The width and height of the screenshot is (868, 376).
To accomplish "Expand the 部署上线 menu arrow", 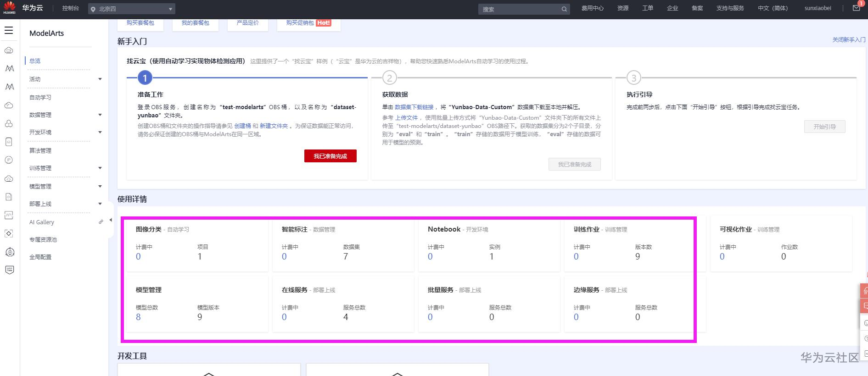I will point(100,204).
